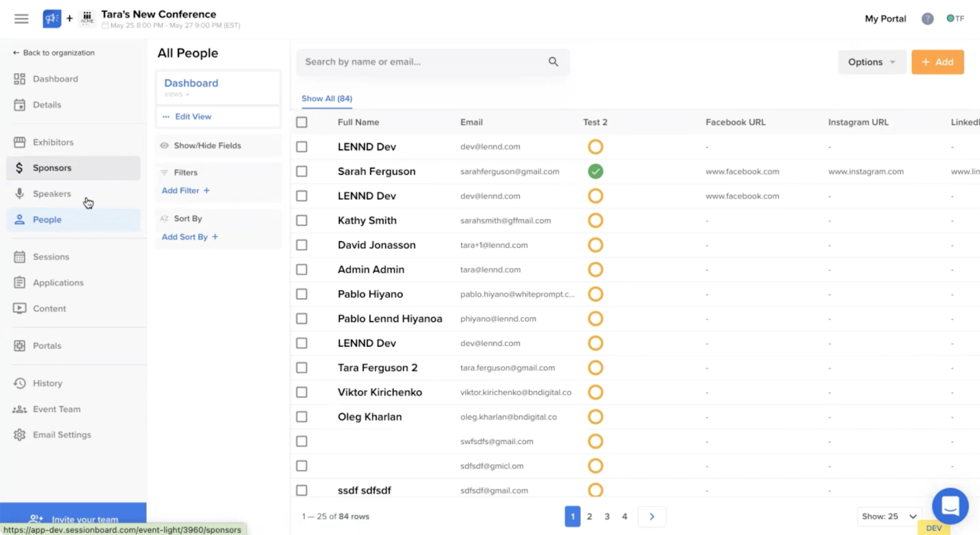Image resolution: width=980 pixels, height=535 pixels.
Task: Open the Sessions section
Action: click(x=51, y=256)
